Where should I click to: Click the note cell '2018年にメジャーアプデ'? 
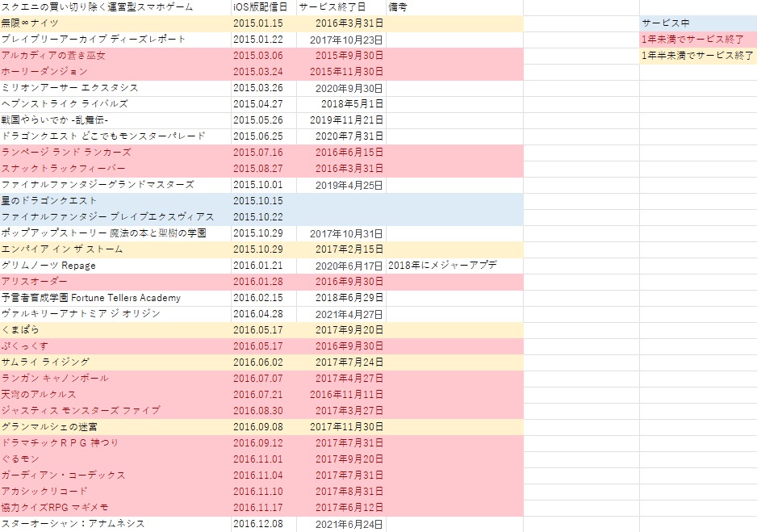pos(454,266)
